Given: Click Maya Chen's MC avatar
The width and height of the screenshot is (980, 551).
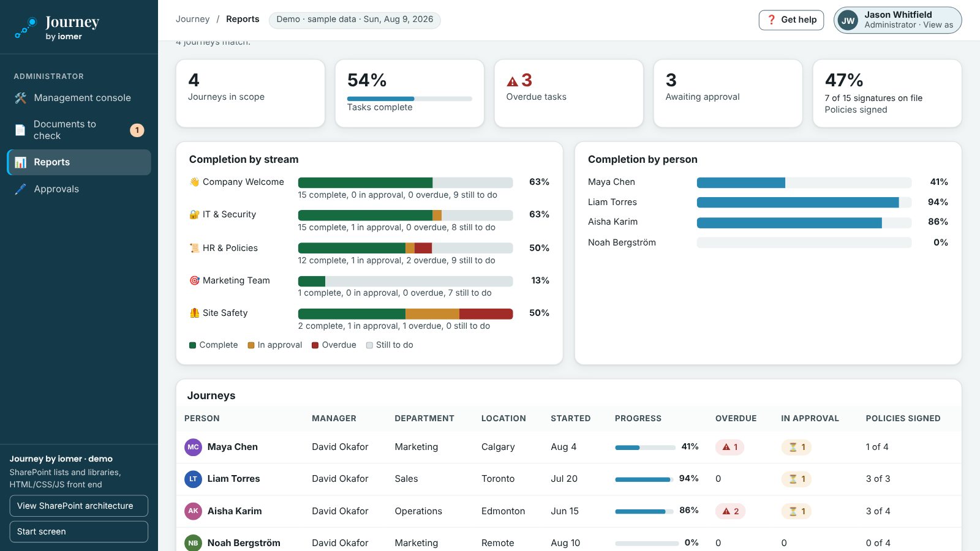Looking at the screenshot, I should 193,447.
